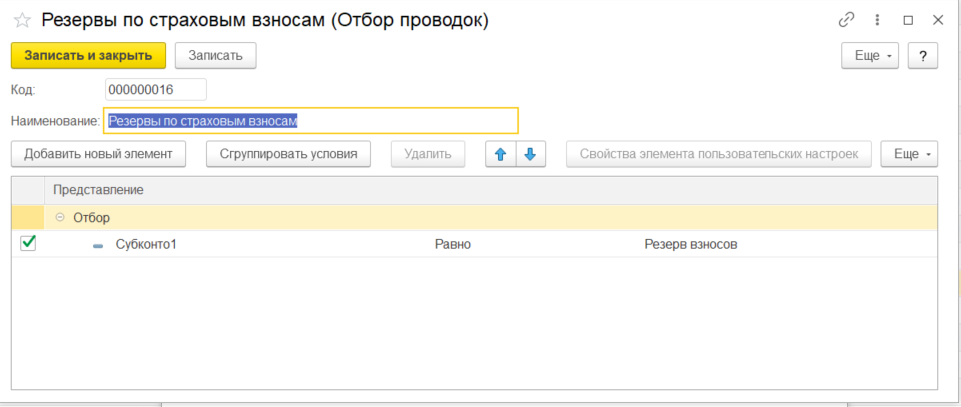Expand the Еще menu above the table

[x=909, y=154]
